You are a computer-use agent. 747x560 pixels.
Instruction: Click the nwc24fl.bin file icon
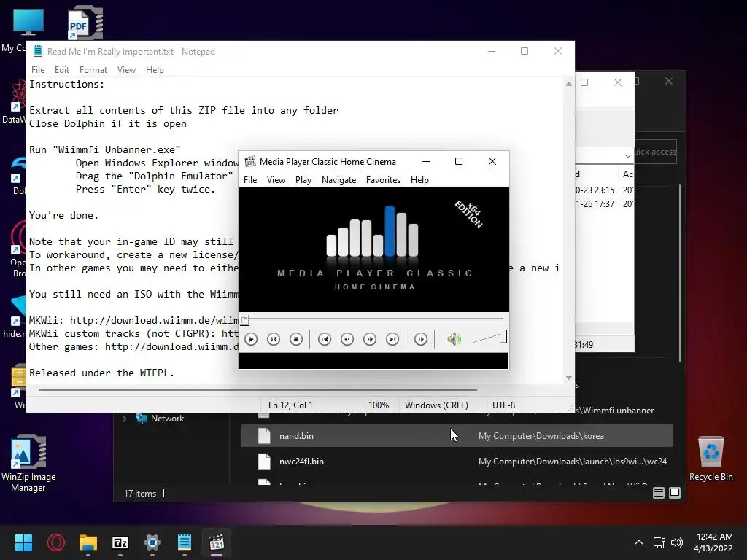[264, 462]
